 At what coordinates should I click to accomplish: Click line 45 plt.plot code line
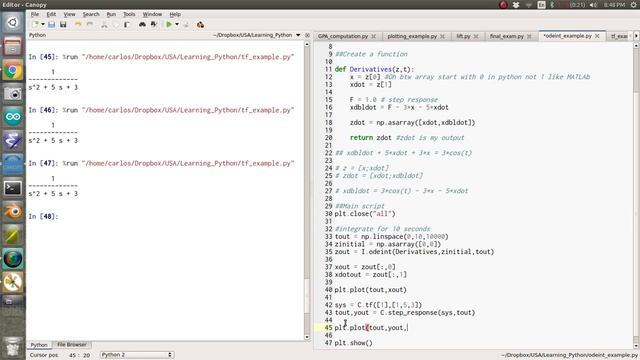371,328
